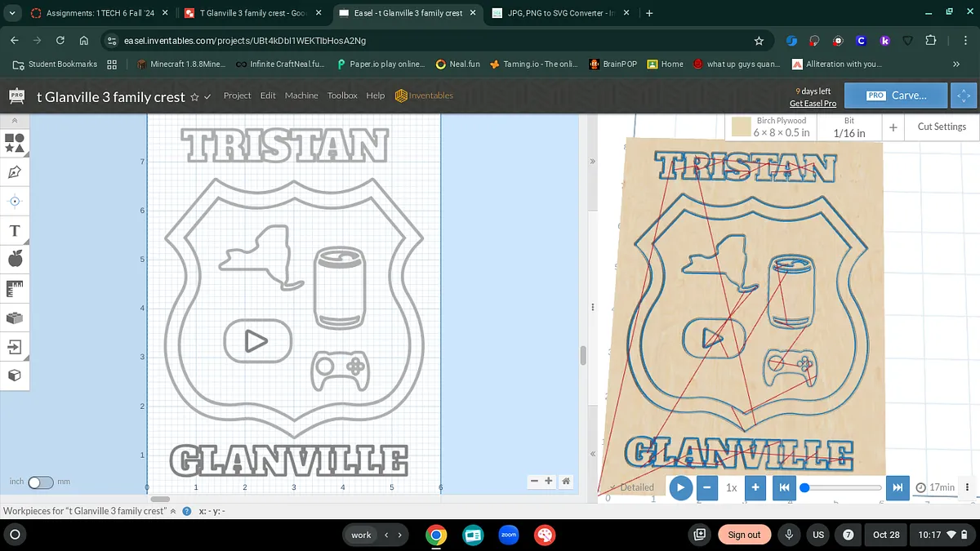Toggle units between inch and mm
The width and height of the screenshot is (980, 551).
[40, 482]
